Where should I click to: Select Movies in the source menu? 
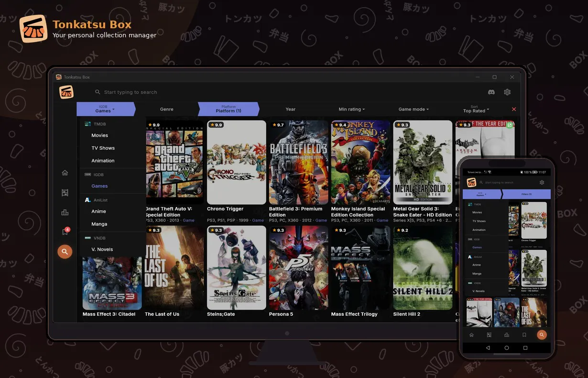99,135
